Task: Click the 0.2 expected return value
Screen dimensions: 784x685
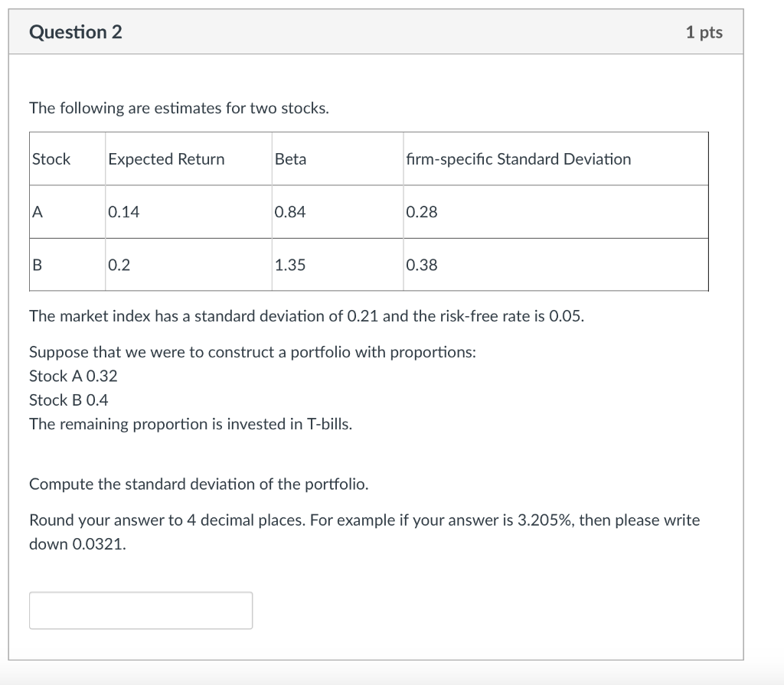Action: tap(119, 265)
